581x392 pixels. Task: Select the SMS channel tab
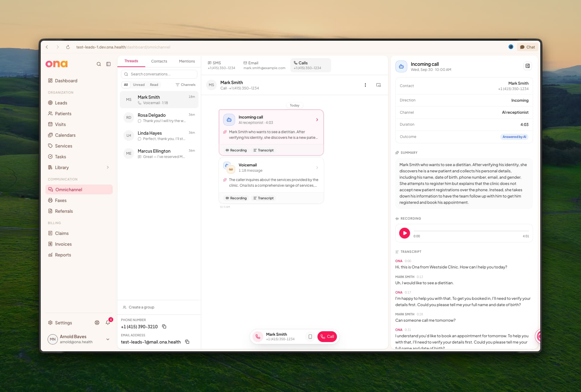pos(221,65)
